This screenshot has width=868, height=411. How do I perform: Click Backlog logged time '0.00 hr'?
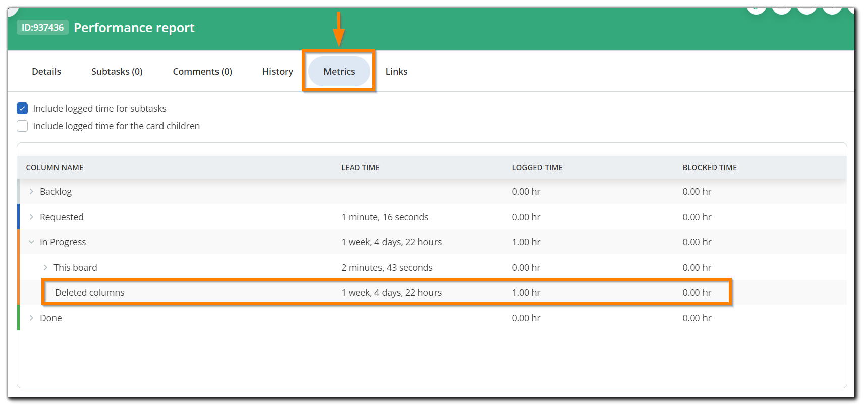click(526, 191)
